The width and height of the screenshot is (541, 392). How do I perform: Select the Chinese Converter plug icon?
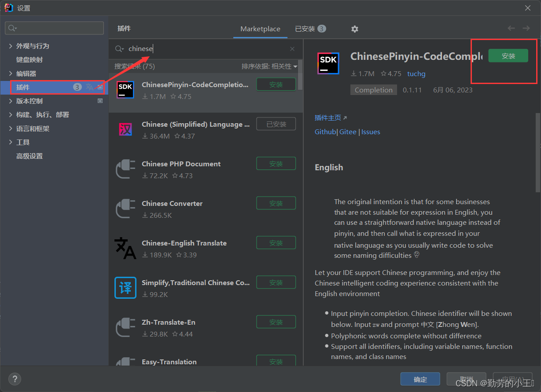click(x=125, y=209)
